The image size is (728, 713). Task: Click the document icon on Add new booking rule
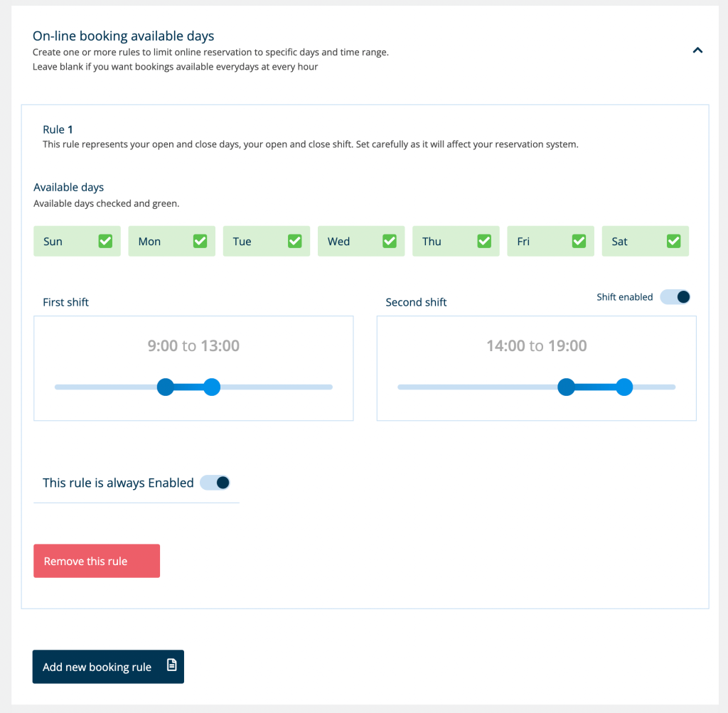171,666
